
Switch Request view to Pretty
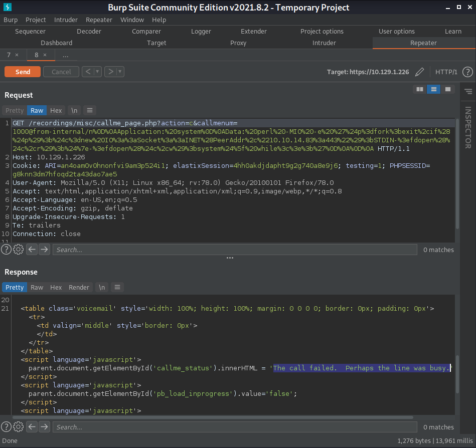14,110
